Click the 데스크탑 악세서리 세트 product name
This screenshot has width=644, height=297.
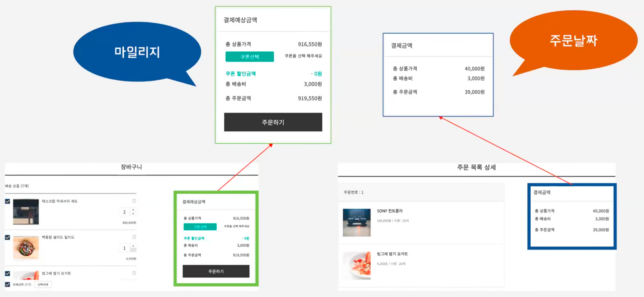[x=60, y=201]
